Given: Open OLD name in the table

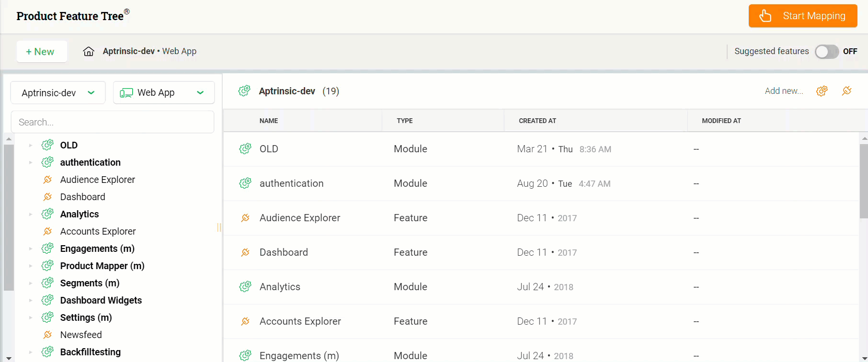Looking at the screenshot, I should (x=269, y=149).
